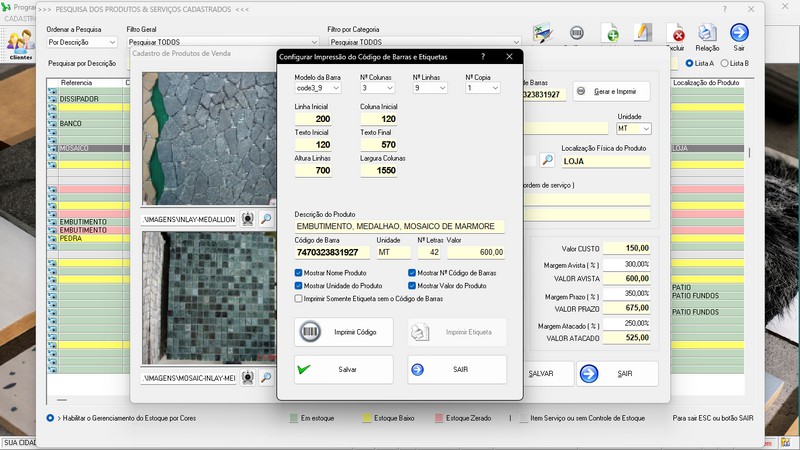Click the Salvar button in barcode dialog
Viewport: 800px width, 450px height.
point(343,369)
